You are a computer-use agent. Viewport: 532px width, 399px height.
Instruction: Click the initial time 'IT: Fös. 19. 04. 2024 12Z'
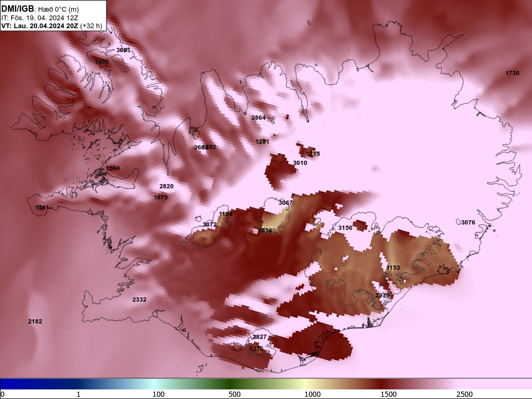(x=40, y=18)
